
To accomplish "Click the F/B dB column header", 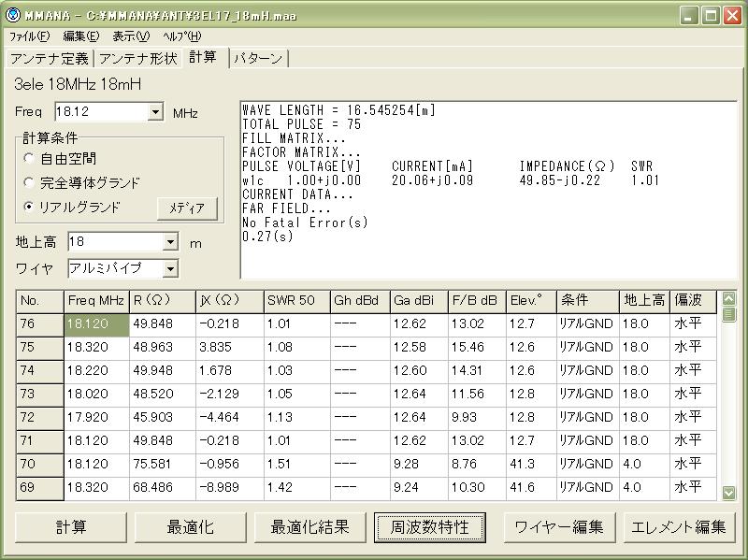I will point(477,301).
